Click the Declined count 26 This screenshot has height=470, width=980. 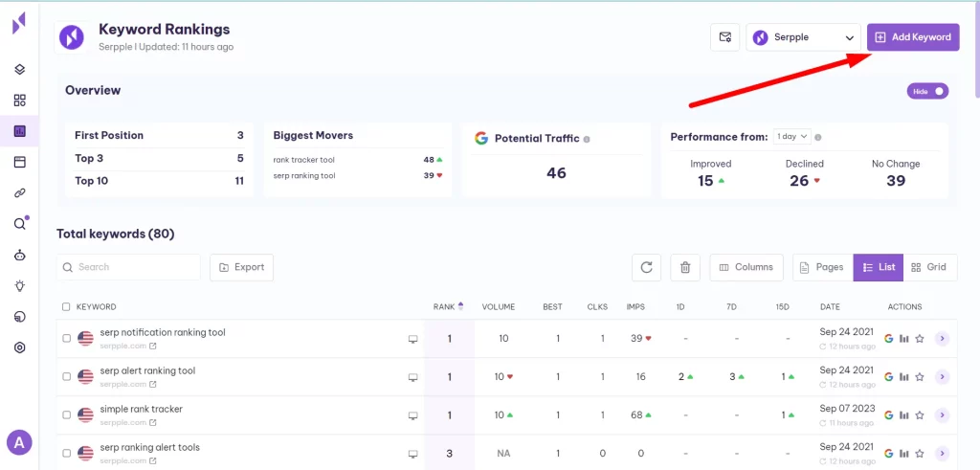click(x=799, y=181)
